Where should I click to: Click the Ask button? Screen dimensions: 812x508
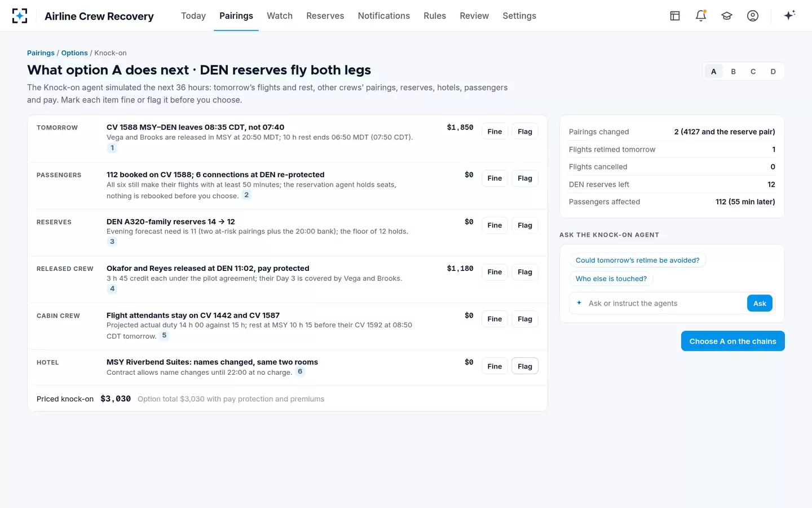(760, 304)
